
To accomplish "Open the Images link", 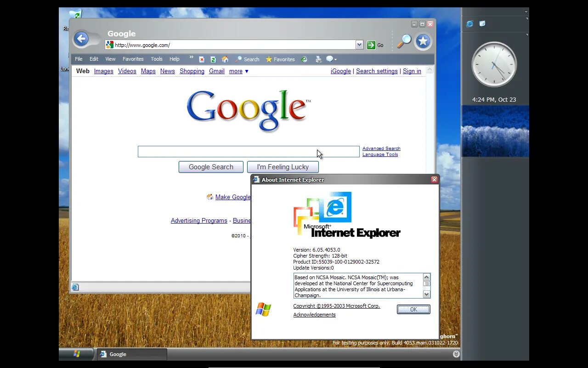I will tap(104, 71).
